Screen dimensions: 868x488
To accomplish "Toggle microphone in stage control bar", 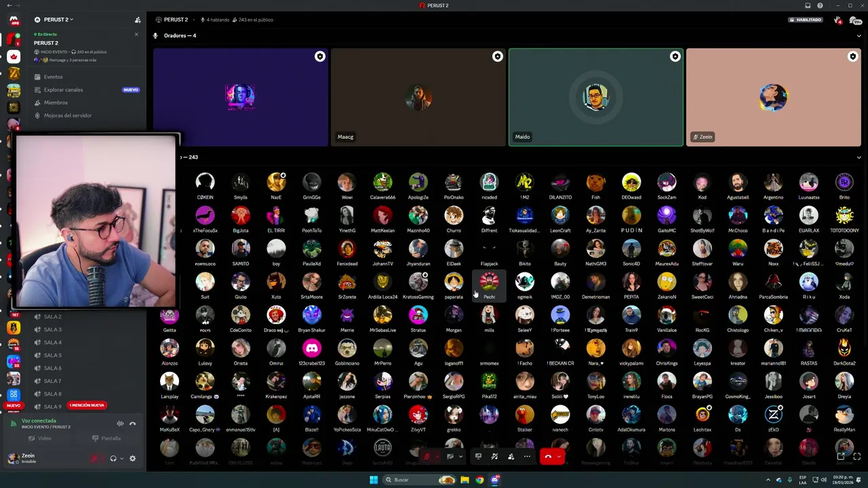I will [427, 457].
